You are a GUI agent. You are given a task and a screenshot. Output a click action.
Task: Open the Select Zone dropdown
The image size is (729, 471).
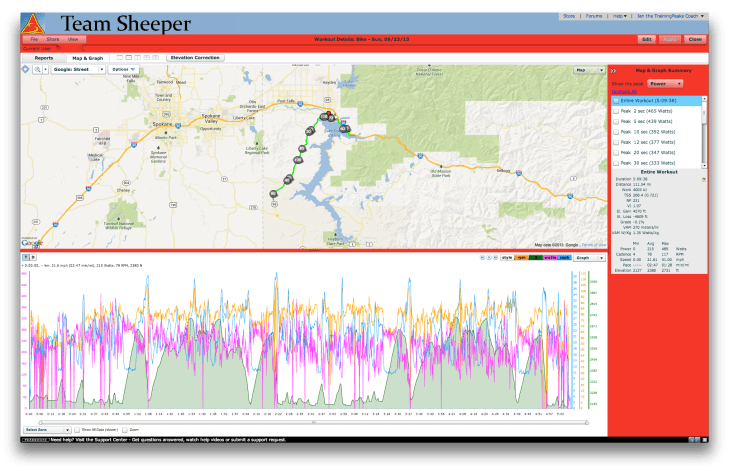point(46,429)
